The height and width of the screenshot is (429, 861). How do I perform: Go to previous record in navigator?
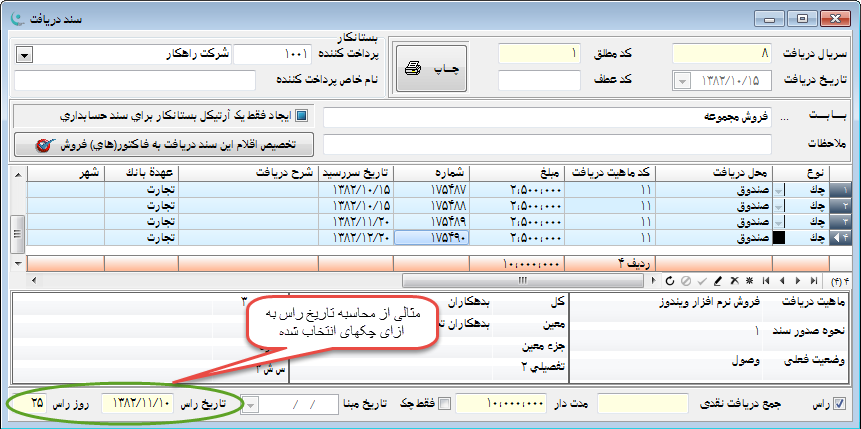click(x=781, y=281)
